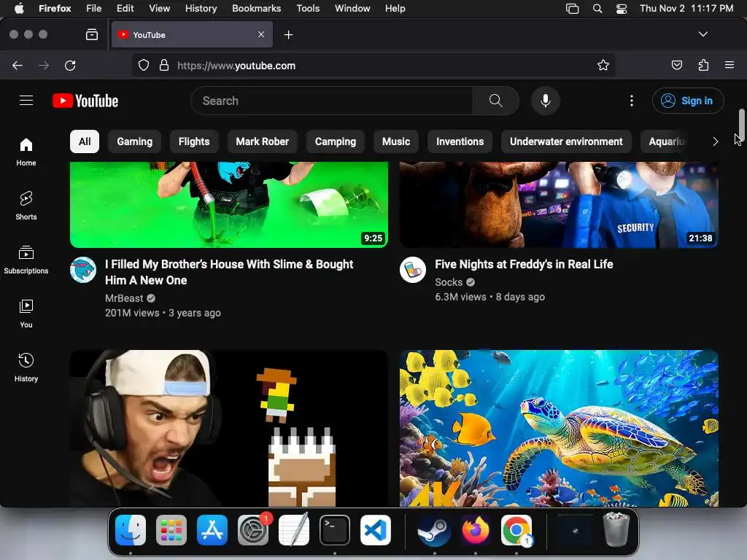Open App Store from the dock

click(212, 530)
